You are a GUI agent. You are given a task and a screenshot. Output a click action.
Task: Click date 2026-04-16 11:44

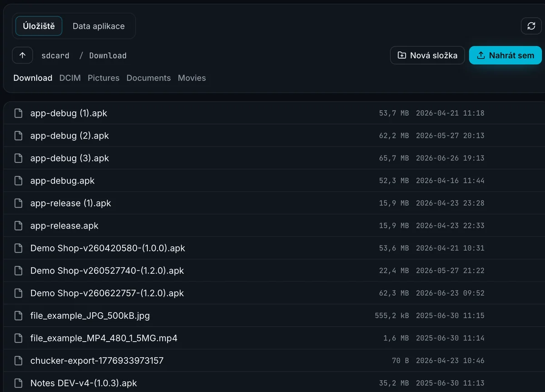pos(450,181)
